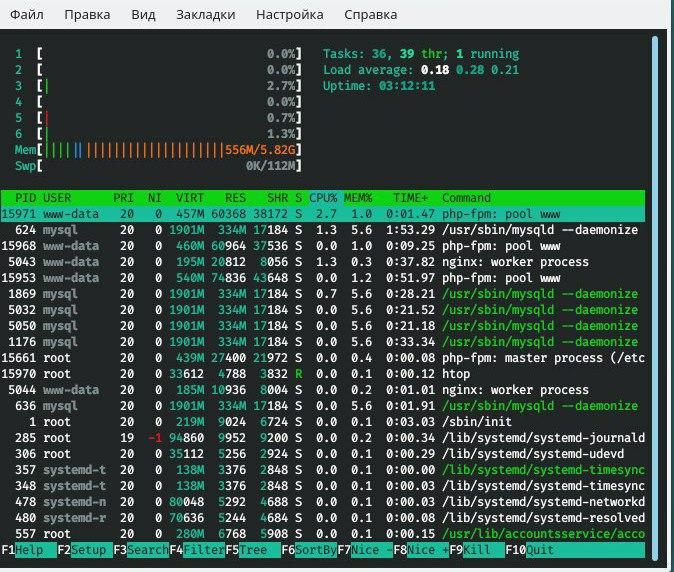Click the Uptime 03:12:11 text
Viewport: 674px width, 572px height.
tap(379, 86)
